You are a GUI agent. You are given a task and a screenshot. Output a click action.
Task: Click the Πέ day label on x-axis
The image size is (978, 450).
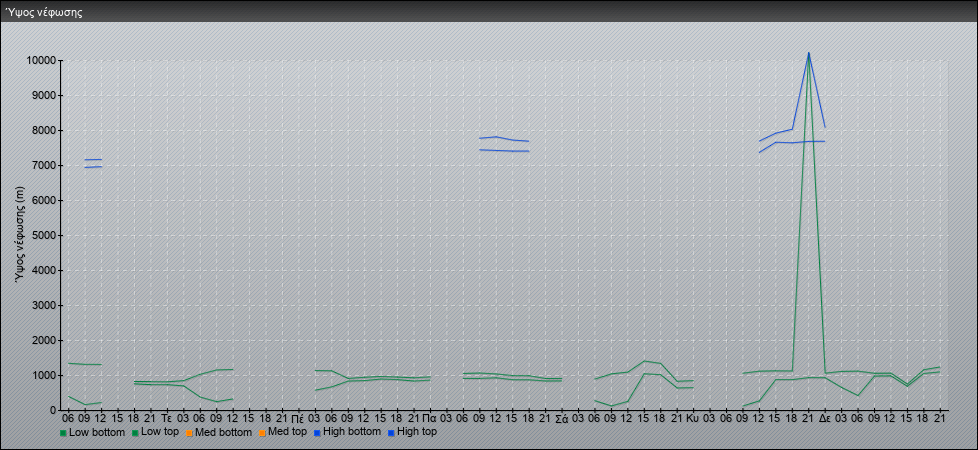(298, 417)
